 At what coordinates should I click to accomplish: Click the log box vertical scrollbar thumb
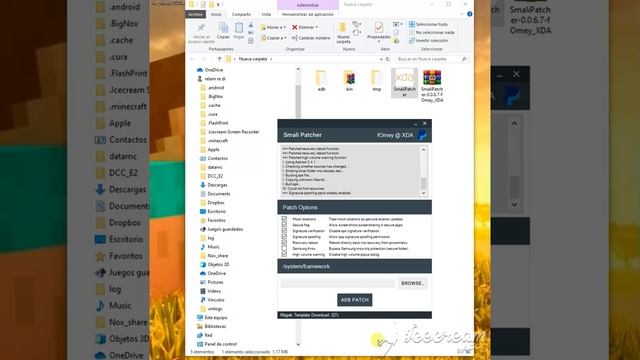coord(423,183)
